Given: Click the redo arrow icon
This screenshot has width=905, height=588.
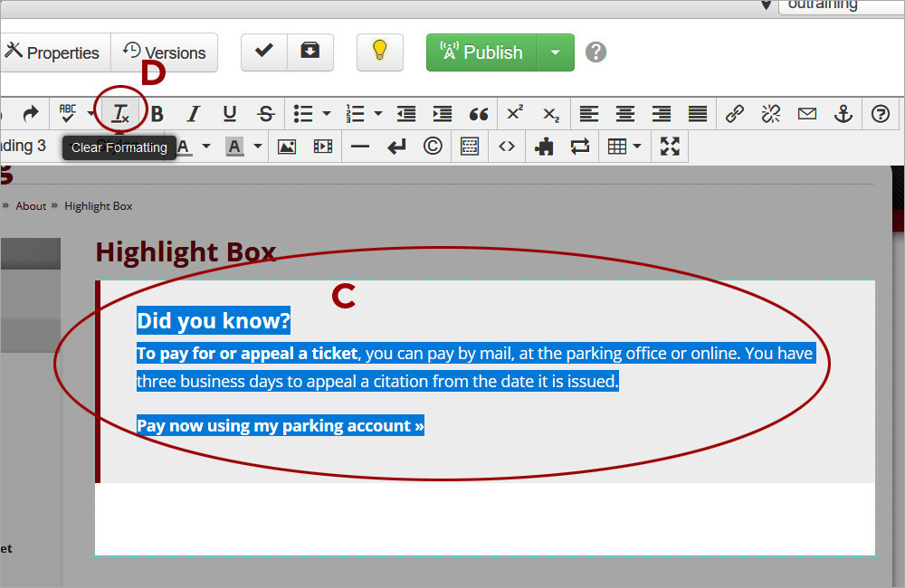Looking at the screenshot, I should 31,114.
